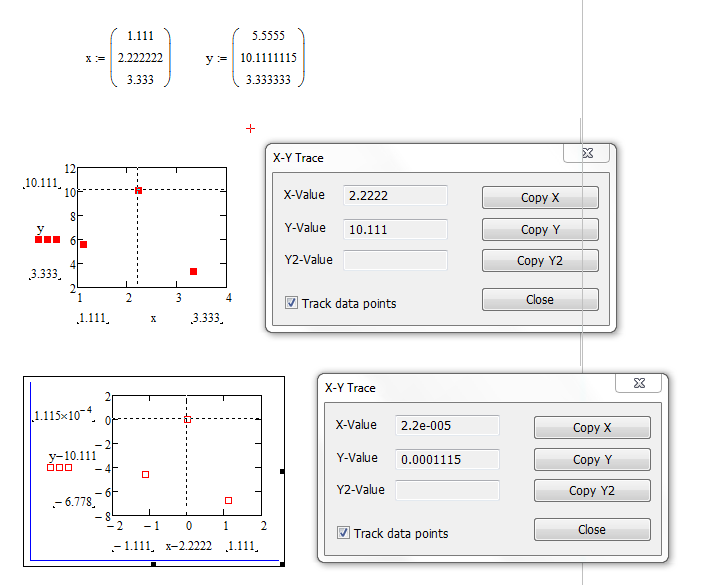This screenshot has height=585, width=705.
Task: Click hollow data point near −4.5 in lower plot
Action: 146,474
